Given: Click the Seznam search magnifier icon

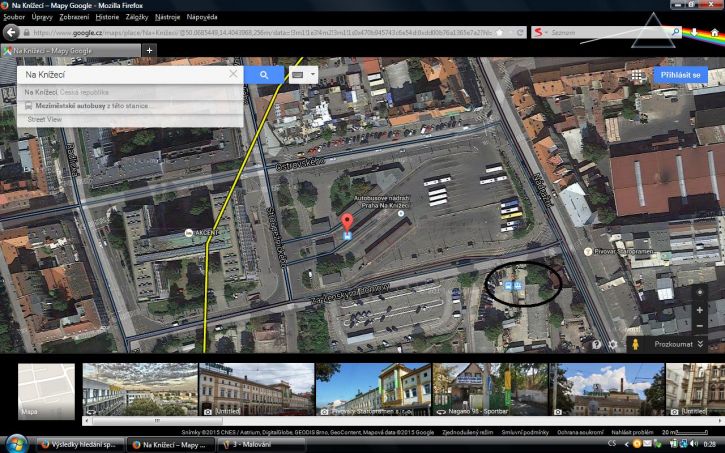Looking at the screenshot, I should [x=676, y=32].
